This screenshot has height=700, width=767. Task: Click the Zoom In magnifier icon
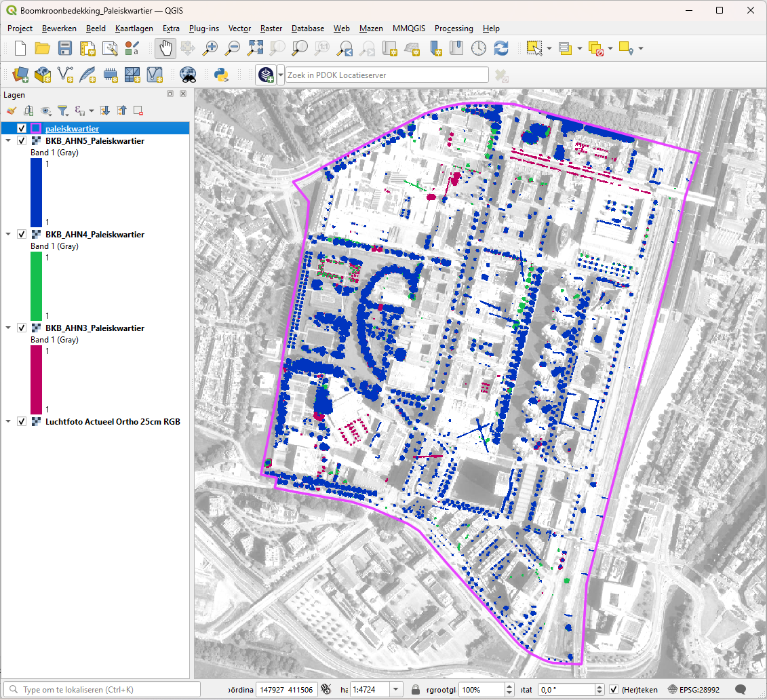pyautogui.click(x=211, y=48)
